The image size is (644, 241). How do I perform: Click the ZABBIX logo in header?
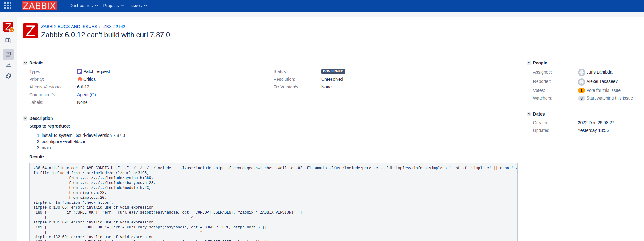40,6
